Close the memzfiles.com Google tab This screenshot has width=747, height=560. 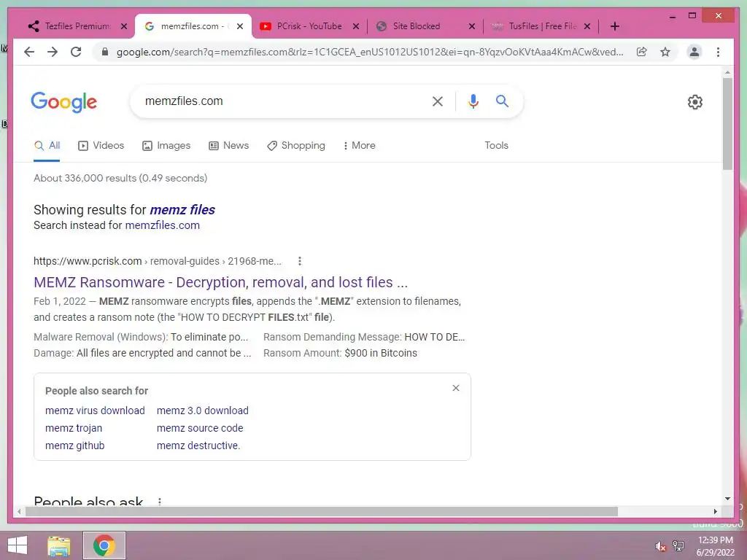click(240, 26)
